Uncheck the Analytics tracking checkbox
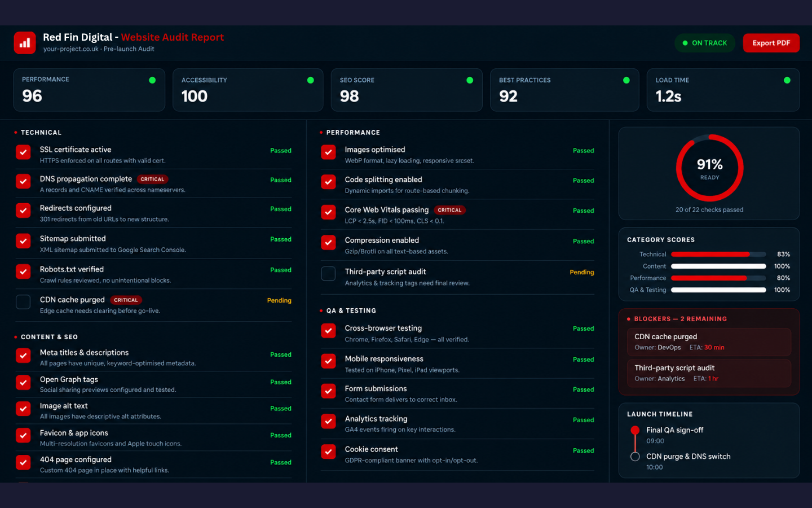 coord(328,422)
